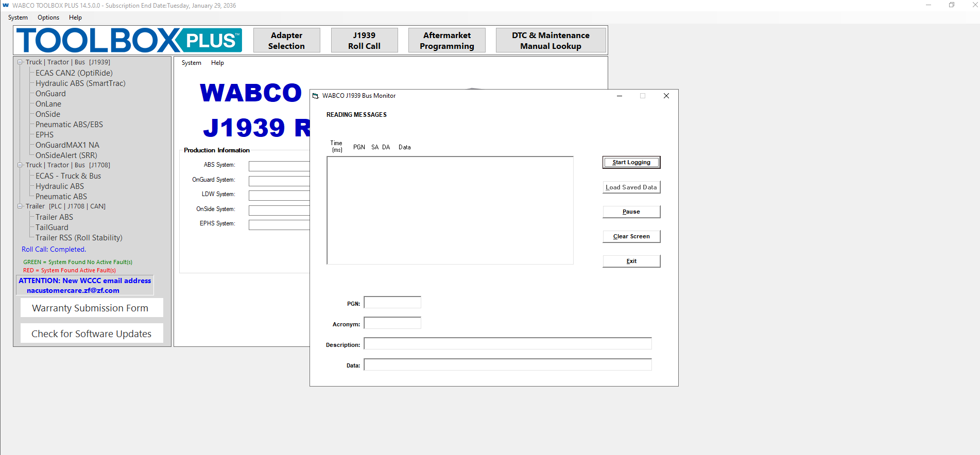Select OnSide in the tree
This screenshot has height=455, width=980.
point(48,114)
